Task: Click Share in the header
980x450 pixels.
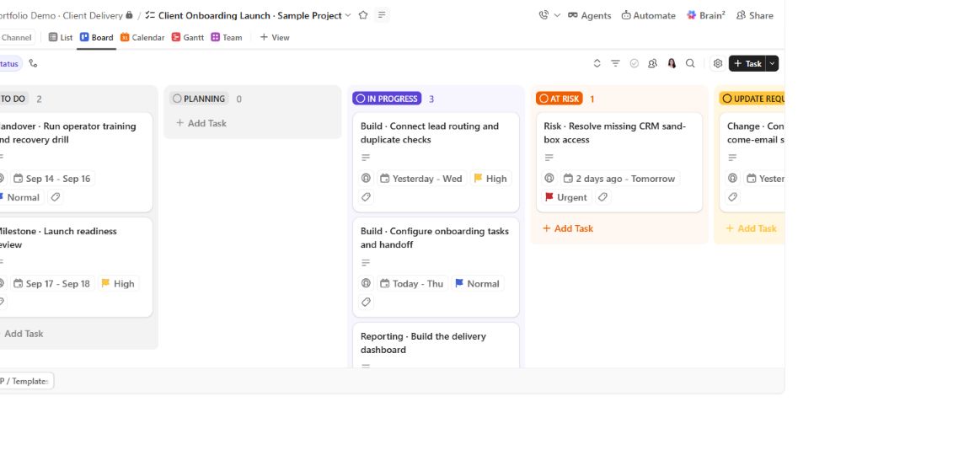Action: pyautogui.click(x=755, y=16)
